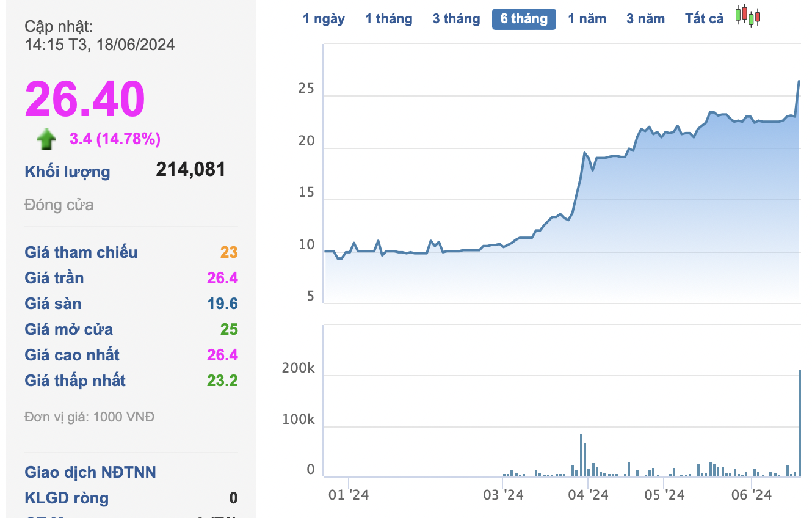Click the 20 price axis label
The height and width of the screenshot is (518, 812).
(x=306, y=140)
